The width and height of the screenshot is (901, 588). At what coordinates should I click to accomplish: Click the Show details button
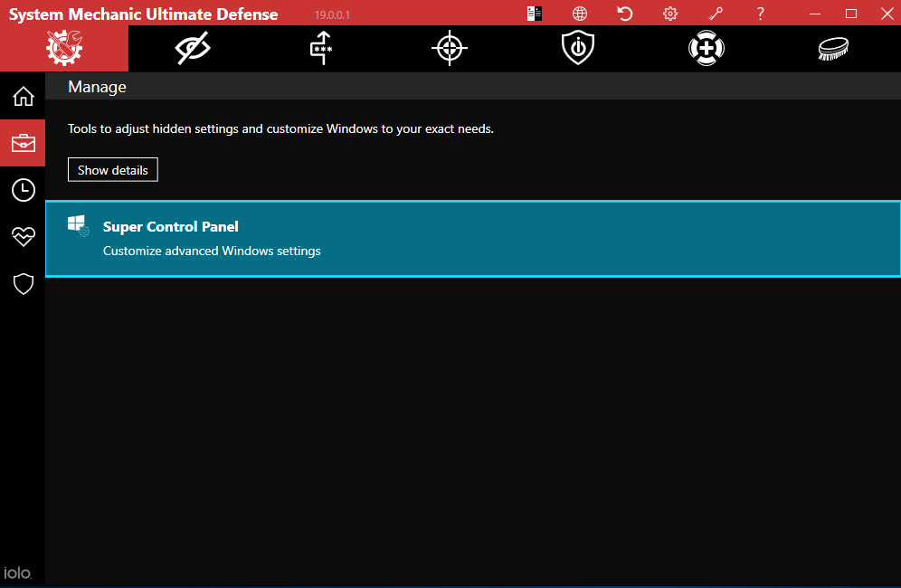point(112,169)
